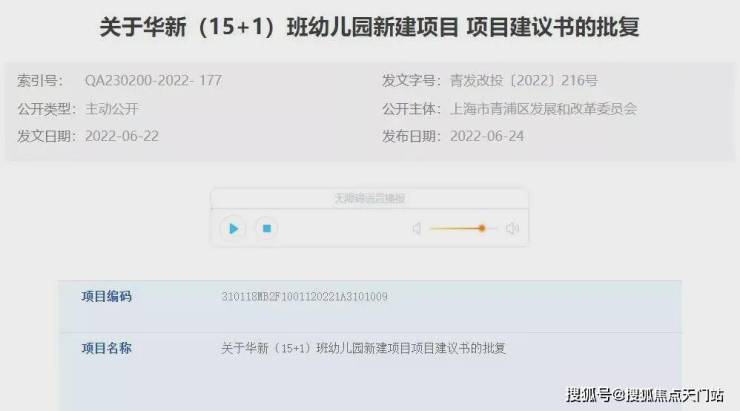Click document number 青发改投〔2022〕216号
The height and width of the screenshot is (411, 740).
(x=523, y=81)
